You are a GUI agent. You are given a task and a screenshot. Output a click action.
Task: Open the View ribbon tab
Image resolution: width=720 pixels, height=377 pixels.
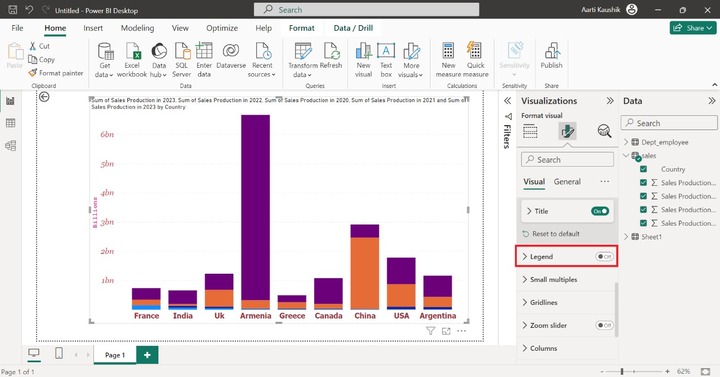[x=180, y=28]
